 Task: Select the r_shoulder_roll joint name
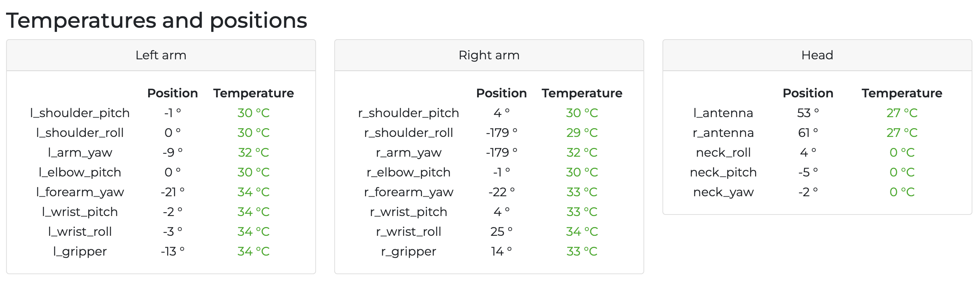click(408, 133)
